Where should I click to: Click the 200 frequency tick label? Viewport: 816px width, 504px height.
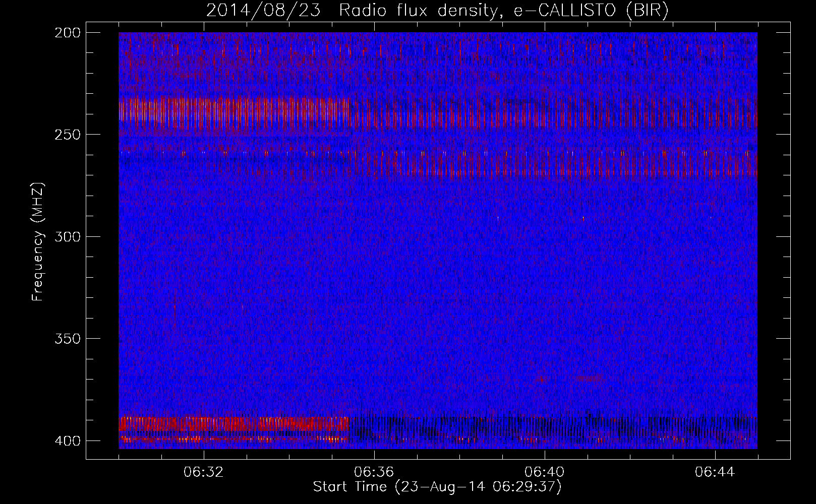click(68, 33)
